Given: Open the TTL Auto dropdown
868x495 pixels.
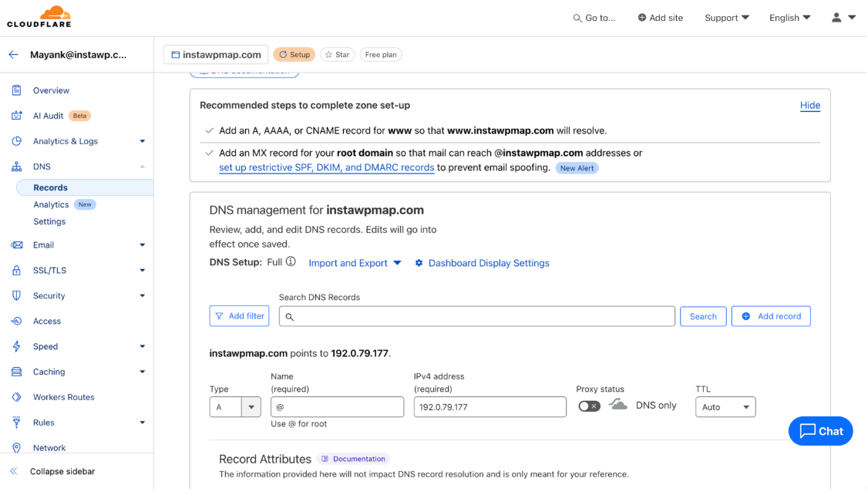Looking at the screenshot, I should [725, 407].
